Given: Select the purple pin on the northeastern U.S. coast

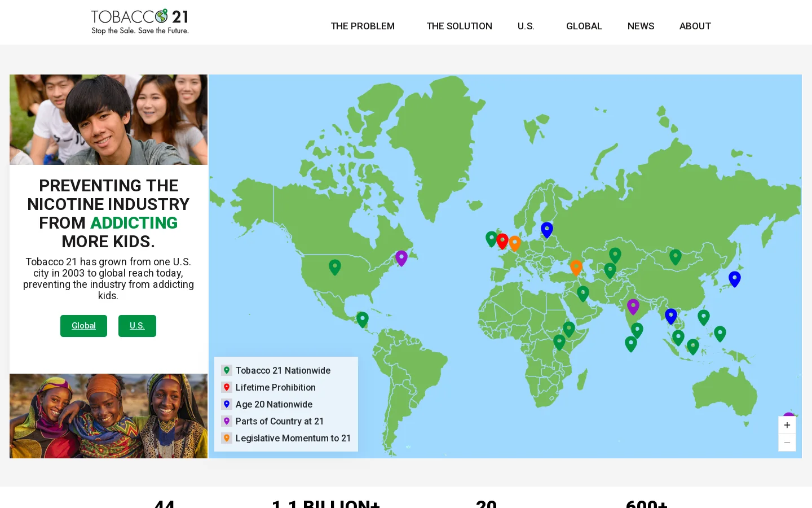Looking at the screenshot, I should (401, 258).
